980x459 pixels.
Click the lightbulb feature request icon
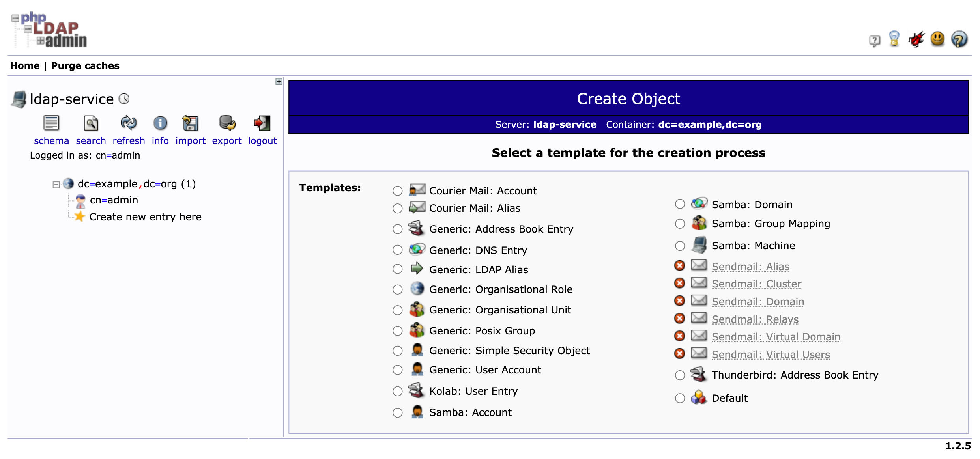(x=894, y=39)
